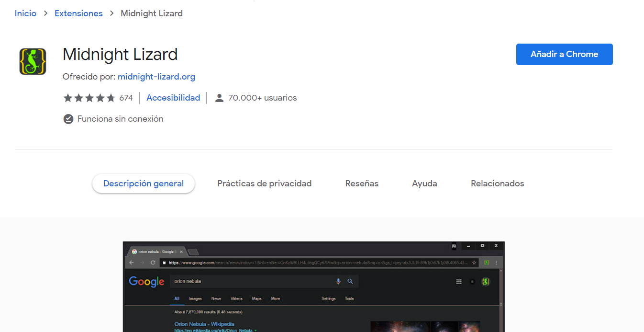
Task: Click the offline-capable checkmark badge icon
Action: [68, 119]
